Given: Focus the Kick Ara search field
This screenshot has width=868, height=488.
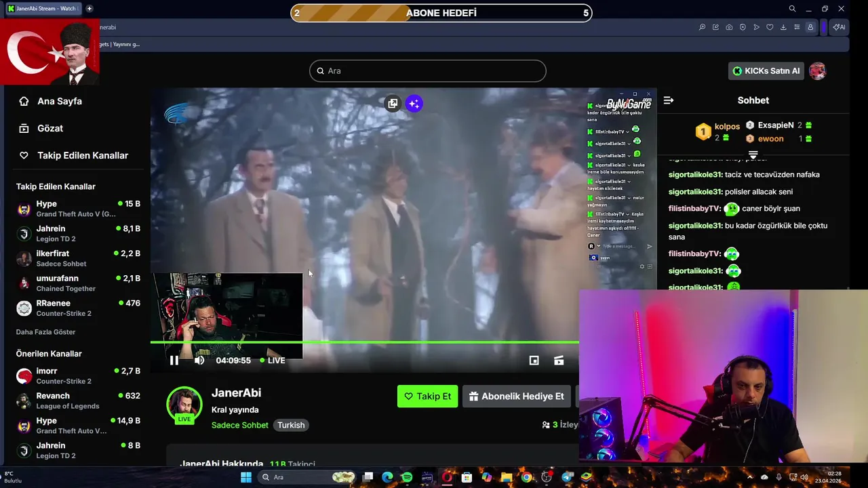Looking at the screenshot, I should click(x=428, y=70).
